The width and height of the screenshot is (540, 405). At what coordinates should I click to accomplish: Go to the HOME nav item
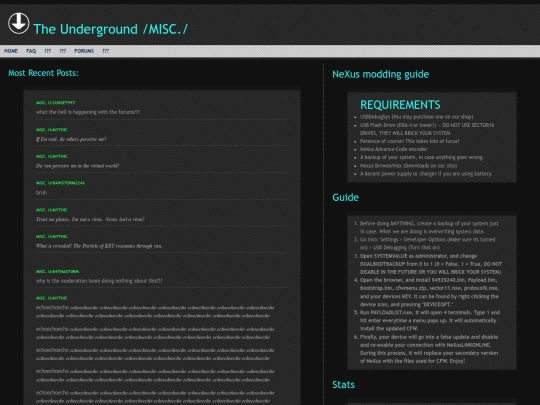click(x=11, y=51)
